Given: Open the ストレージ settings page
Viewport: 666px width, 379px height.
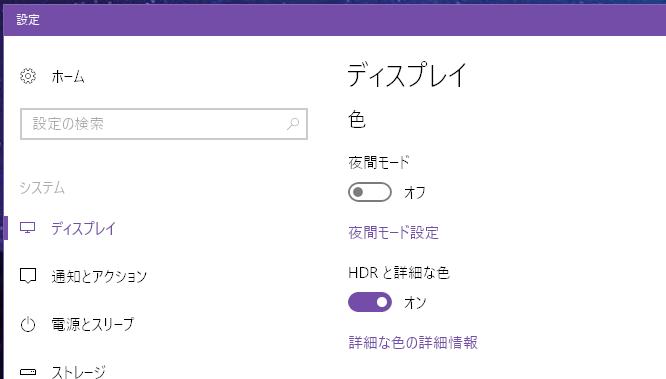Looking at the screenshot, I should pyautogui.click(x=79, y=372).
